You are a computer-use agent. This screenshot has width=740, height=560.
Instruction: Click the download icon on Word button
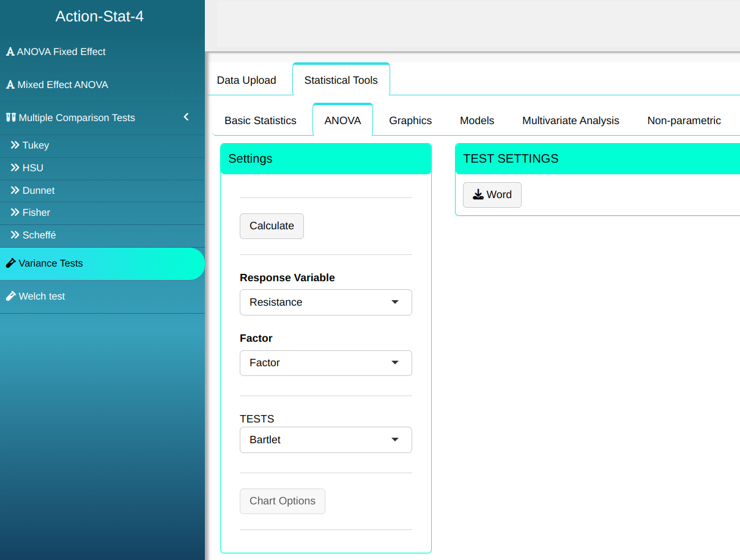tap(478, 194)
